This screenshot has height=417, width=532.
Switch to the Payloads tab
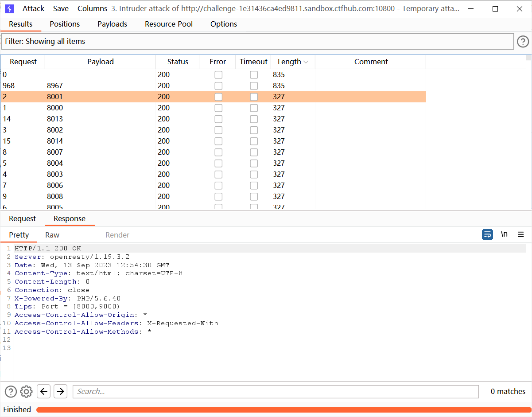click(x=113, y=24)
